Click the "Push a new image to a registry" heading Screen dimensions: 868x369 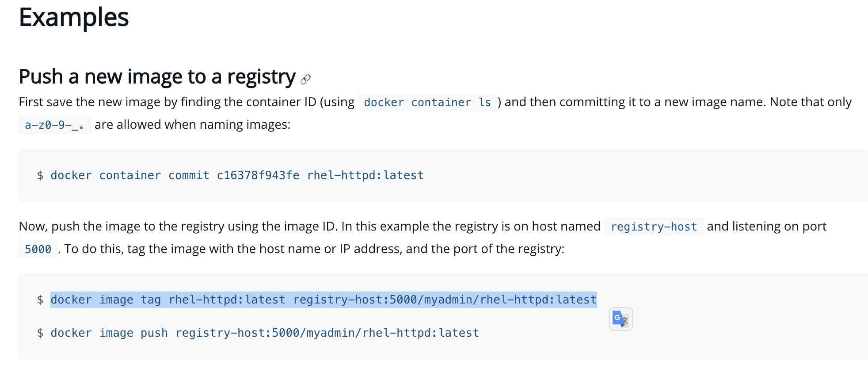pos(157,77)
